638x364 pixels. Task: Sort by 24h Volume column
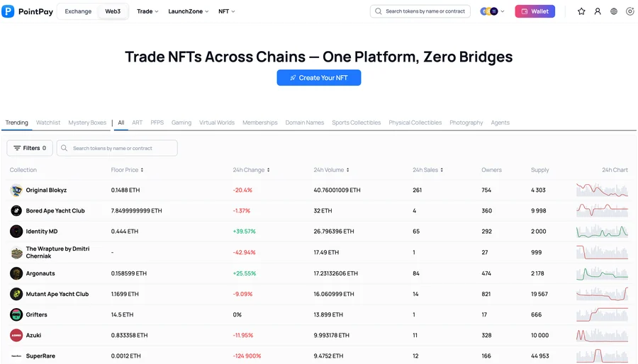coord(331,170)
